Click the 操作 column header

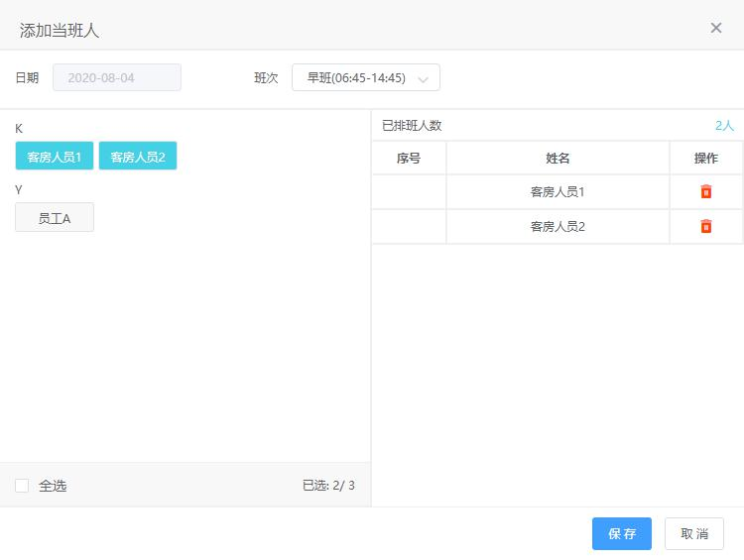[705, 159]
